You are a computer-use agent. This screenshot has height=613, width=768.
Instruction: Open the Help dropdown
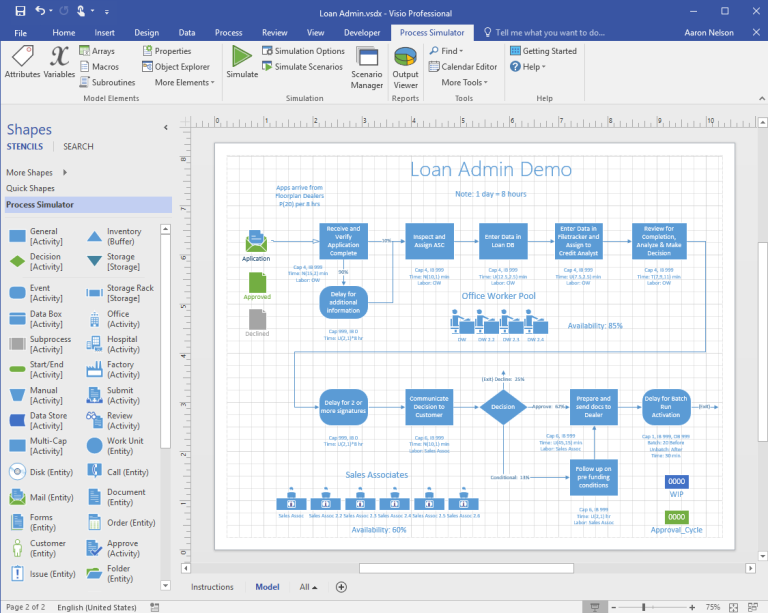(528, 67)
